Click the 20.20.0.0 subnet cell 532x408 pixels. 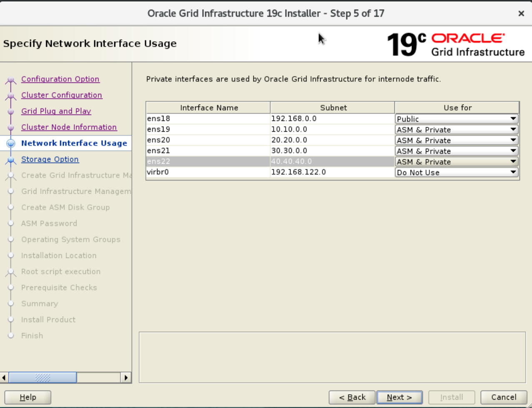(x=332, y=140)
